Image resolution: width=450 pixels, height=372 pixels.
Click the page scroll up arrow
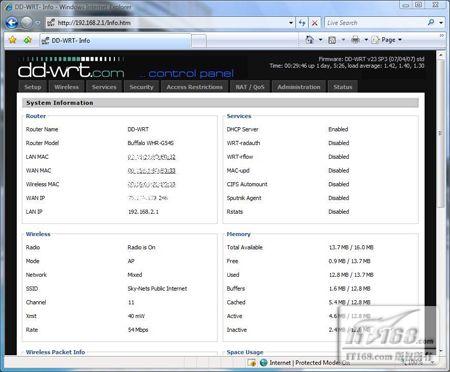point(441,55)
